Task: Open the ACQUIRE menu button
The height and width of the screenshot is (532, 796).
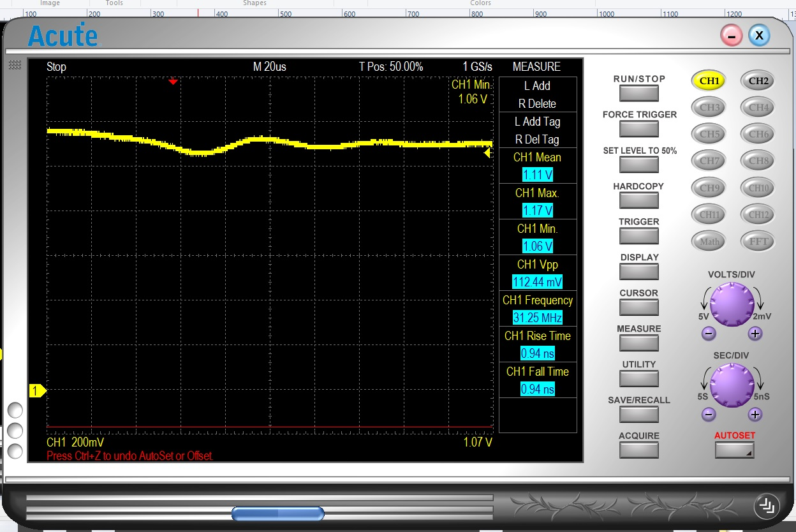Action: pos(639,450)
